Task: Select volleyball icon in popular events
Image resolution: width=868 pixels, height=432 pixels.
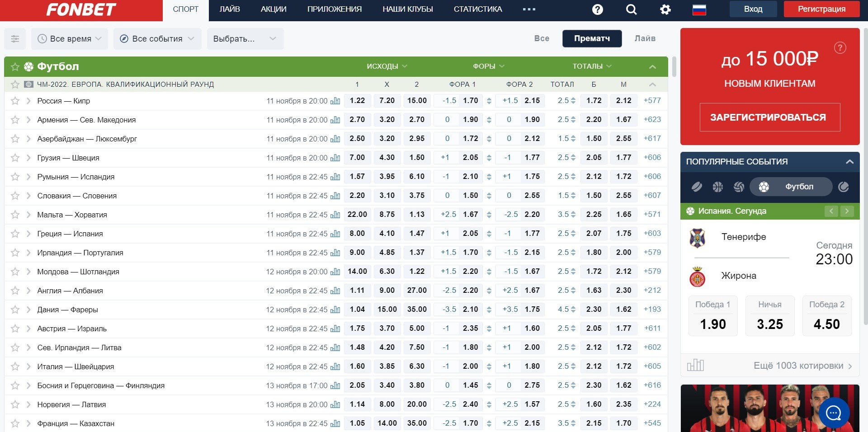Action: pyautogui.click(x=739, y=187)
